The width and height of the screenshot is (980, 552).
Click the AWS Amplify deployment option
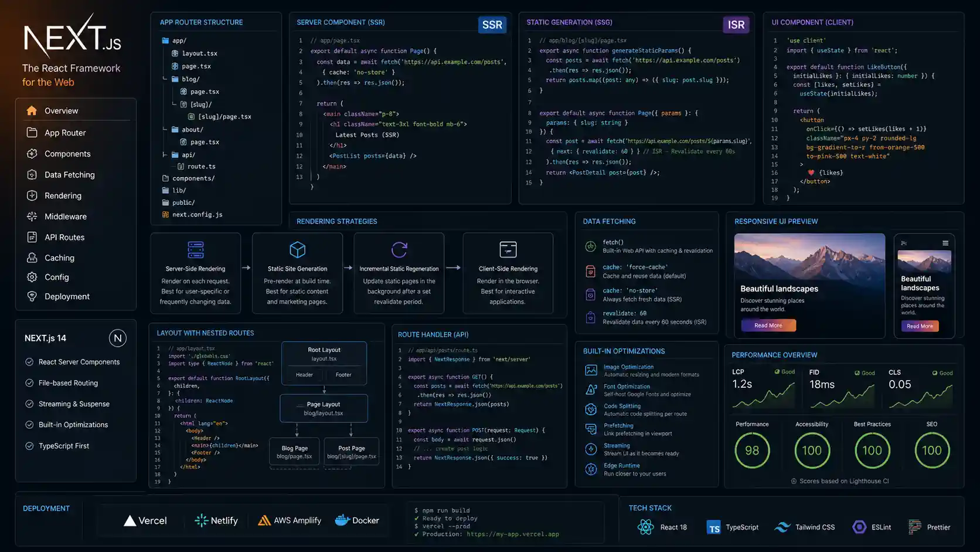pyautogui.click(x=290, y=520)
